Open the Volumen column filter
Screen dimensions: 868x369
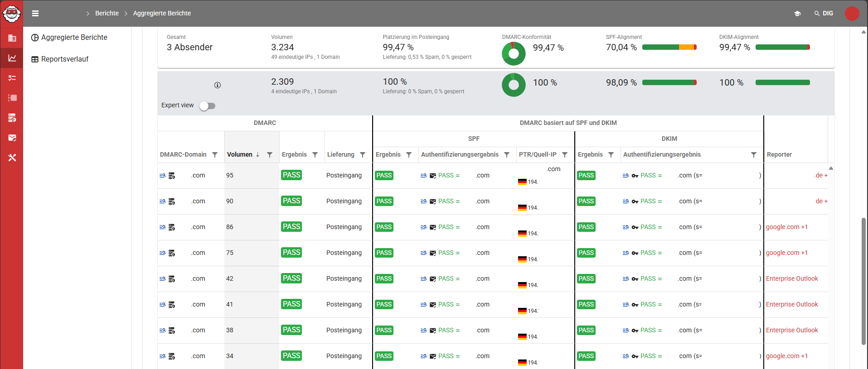click(270, 155)
